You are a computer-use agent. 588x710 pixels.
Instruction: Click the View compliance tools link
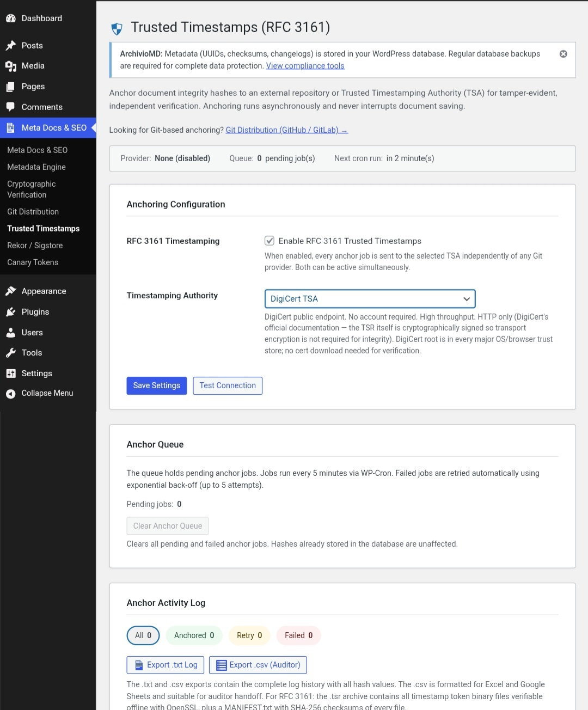pos(305,65)
